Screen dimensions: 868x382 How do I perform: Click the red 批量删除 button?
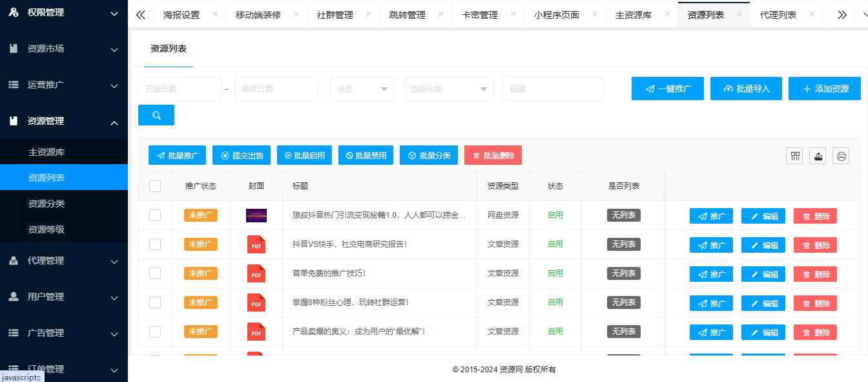tap(493, 155)
